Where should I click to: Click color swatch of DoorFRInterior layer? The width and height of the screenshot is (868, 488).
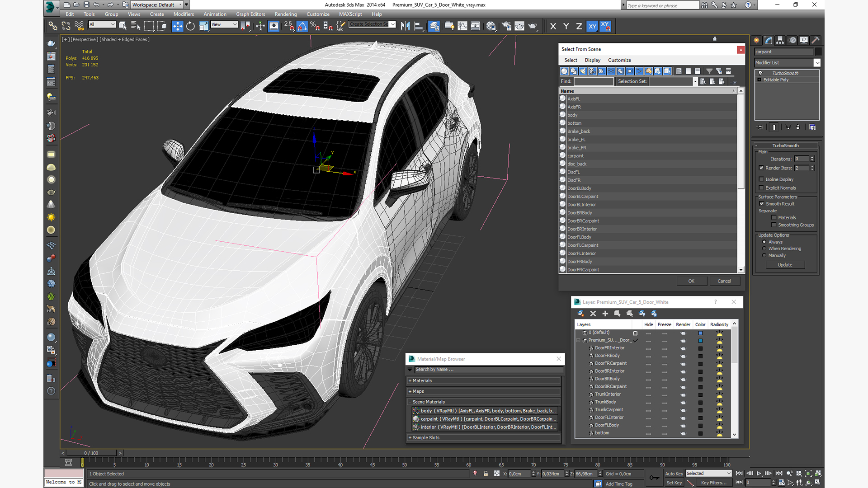point(700,348)
